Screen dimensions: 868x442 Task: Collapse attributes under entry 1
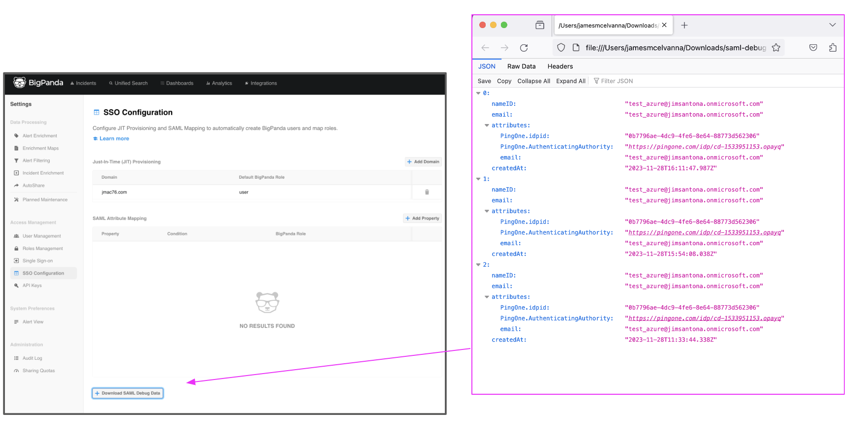tap(487, 211)
